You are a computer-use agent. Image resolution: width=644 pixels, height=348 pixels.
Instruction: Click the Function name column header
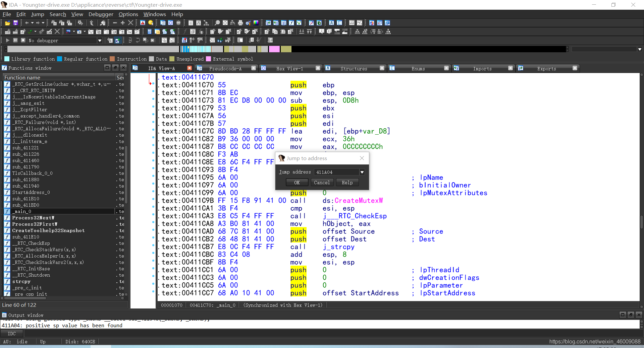[x=59, y=77]
